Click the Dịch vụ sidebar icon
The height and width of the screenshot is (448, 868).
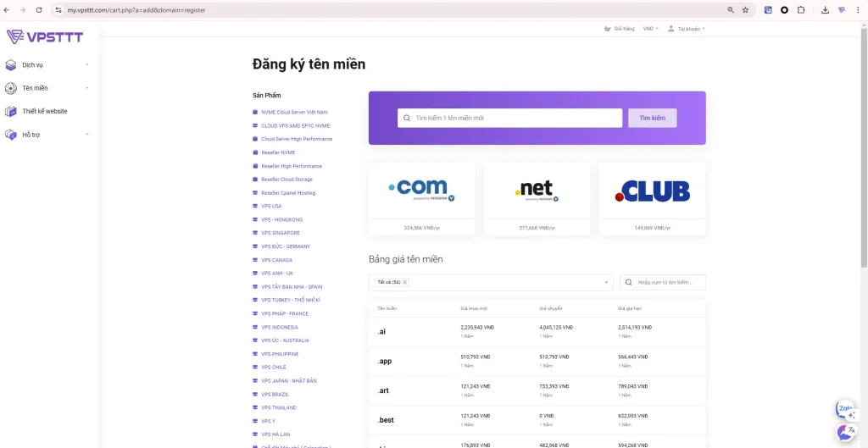(10, 65)
